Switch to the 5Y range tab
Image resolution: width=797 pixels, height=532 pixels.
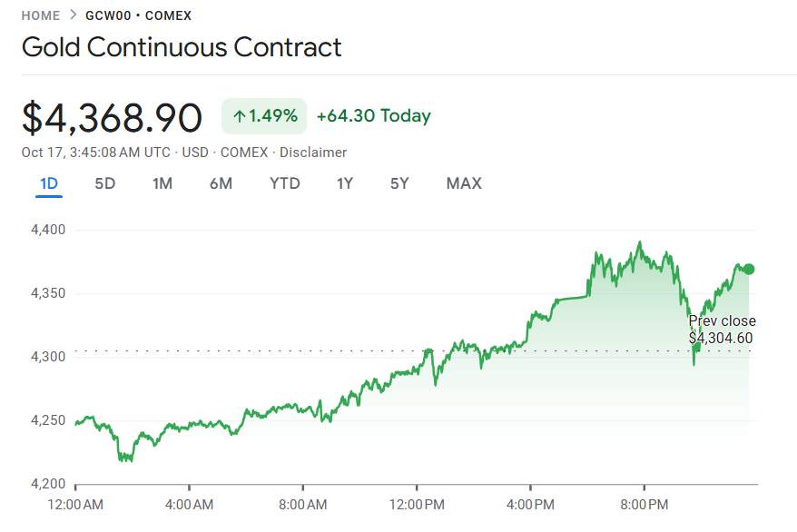pos(399,183)
